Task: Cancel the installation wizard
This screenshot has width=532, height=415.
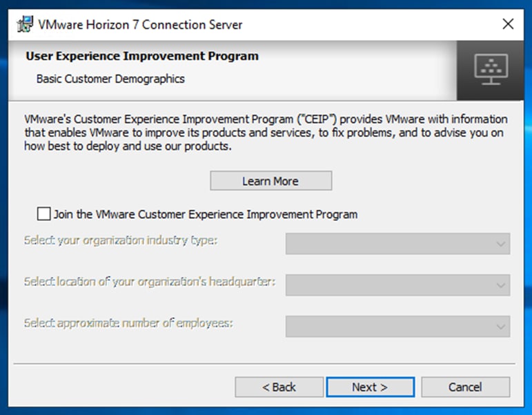Action: coord(465,387)
